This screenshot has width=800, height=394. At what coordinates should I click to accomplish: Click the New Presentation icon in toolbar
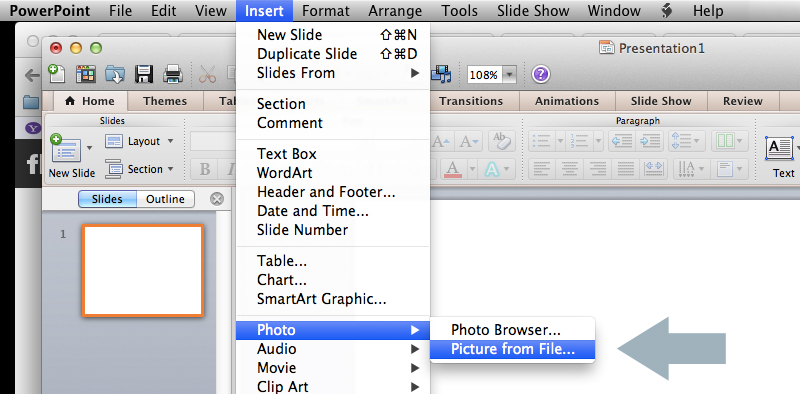coord(56,74)
